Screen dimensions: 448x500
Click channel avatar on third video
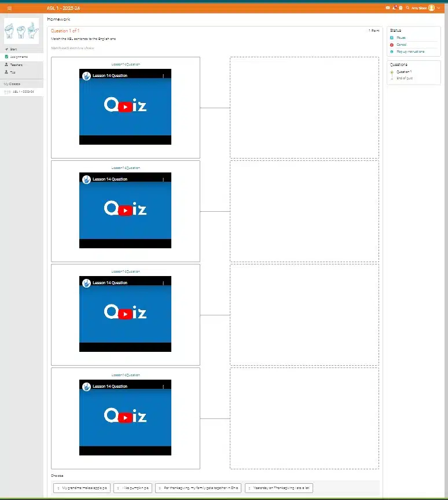pos(86,283)
